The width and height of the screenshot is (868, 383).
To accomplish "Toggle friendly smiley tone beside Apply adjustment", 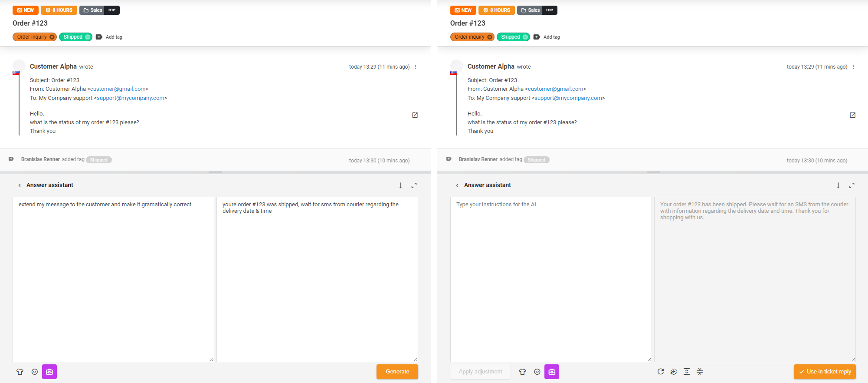I will coord(537,372).
